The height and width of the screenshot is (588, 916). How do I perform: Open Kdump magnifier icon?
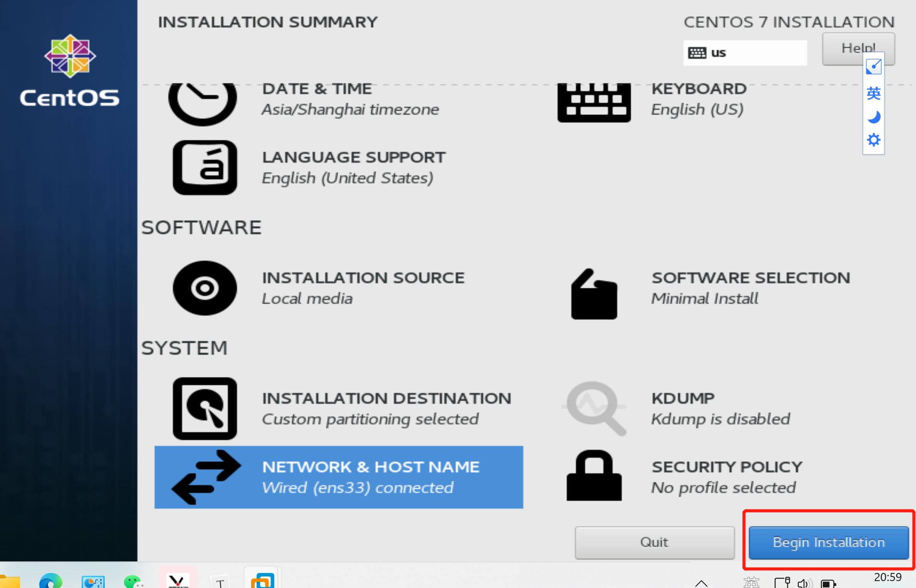pyautogui.click(x=595, y=408)
